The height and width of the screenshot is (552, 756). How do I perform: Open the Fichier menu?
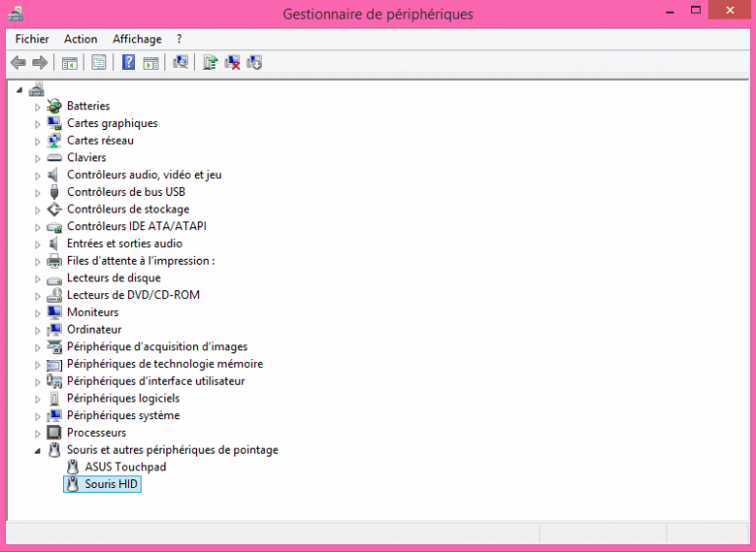coord(31,39)
